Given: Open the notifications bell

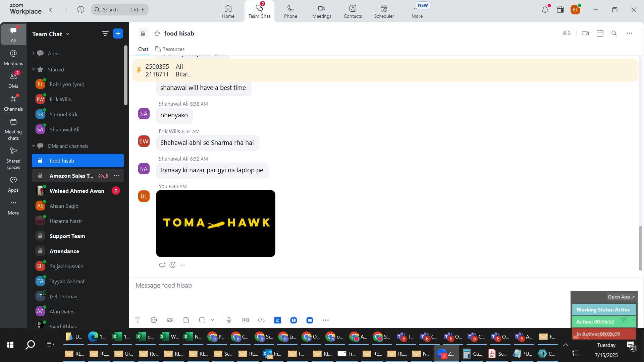Looking at the screenshot, I should pos(545,10).
